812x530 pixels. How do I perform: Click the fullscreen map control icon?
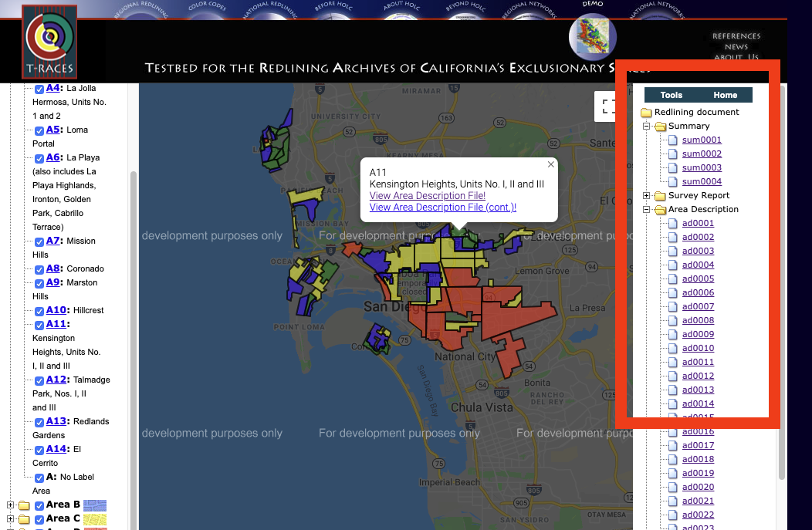pyautogui.click(x=607, y=106)
